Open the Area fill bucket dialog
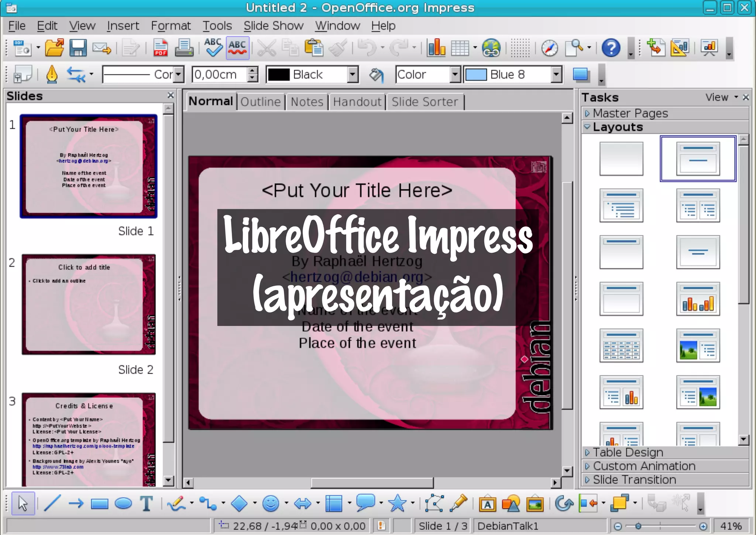The width and height of the screenshot is (756, 535). tap(376, 75)
